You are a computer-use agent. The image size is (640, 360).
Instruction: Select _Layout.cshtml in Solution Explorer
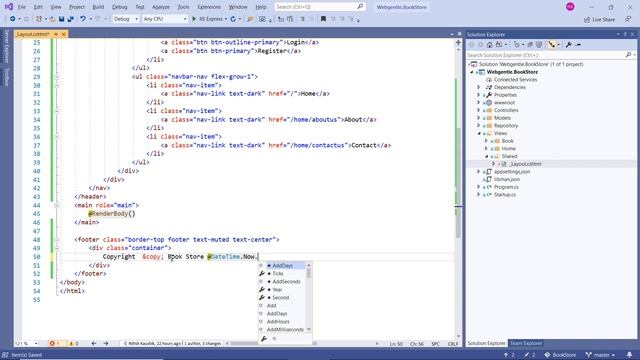(x=526, y=164)
